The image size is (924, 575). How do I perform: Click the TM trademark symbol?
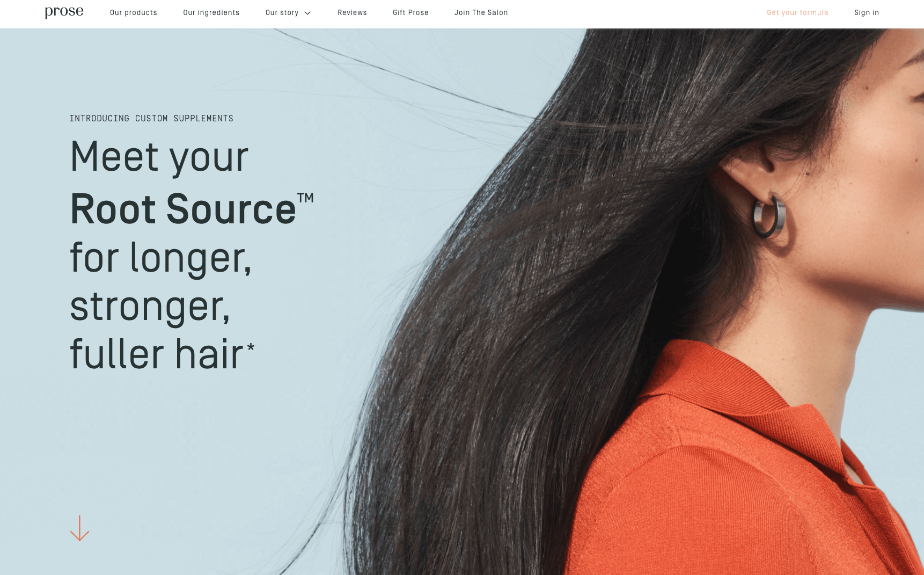305,198
